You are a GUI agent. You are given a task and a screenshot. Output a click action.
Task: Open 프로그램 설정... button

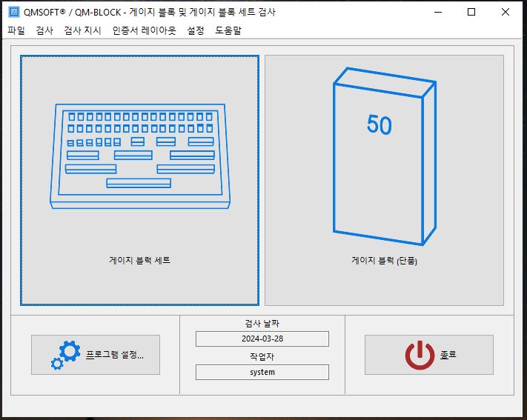point(96,355)
